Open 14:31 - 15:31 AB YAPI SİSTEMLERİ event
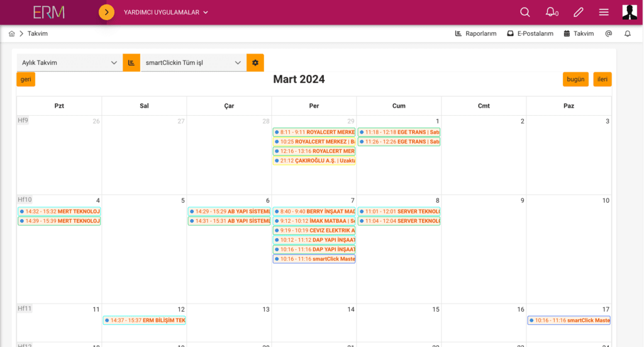 click(x=229, y=221)
